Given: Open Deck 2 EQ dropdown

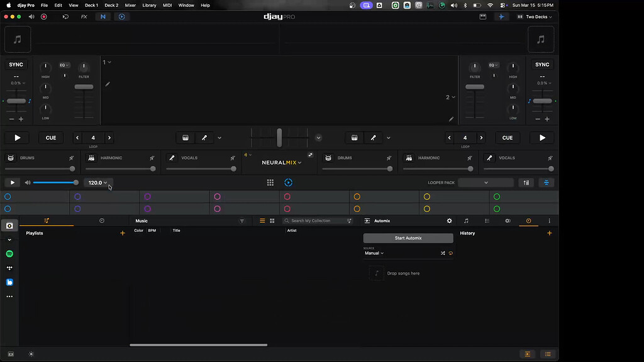Looking at the screenshot, I should coord(493,65).
